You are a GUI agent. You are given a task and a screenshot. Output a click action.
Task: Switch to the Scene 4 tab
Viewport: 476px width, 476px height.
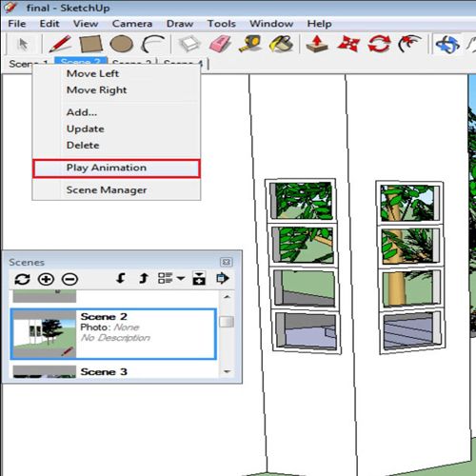pyautogui.click(x=183, y=63)
